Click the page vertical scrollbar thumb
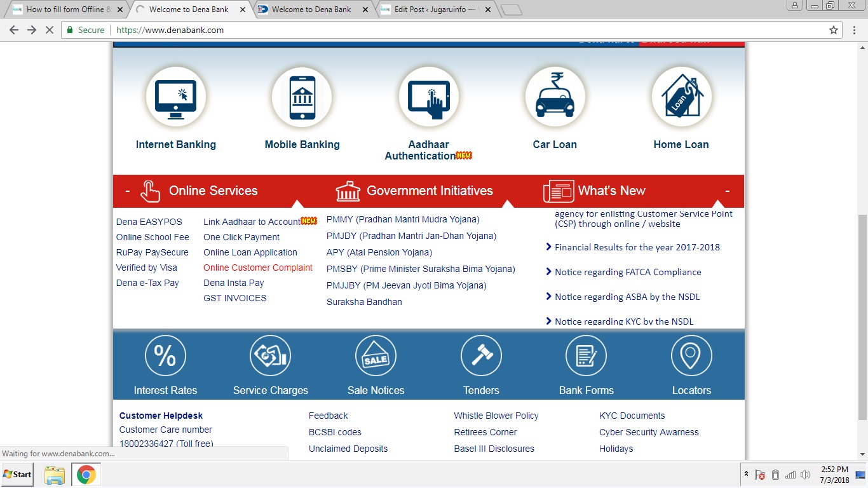This screenshot has height=488, width=868. click(x=862, y=318)
